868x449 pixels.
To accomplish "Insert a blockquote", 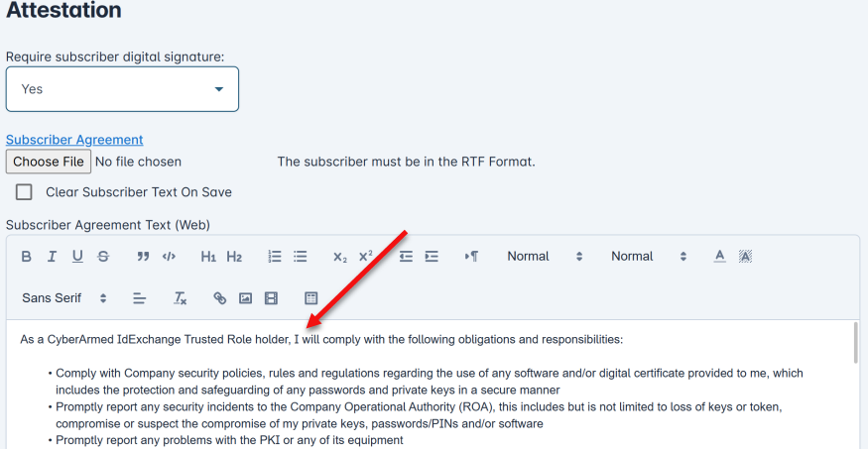I will click(143, 257).
